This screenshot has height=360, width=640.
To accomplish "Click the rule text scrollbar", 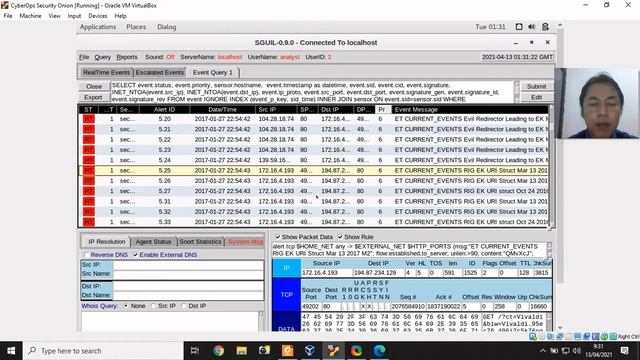I will tap(549, 250).
